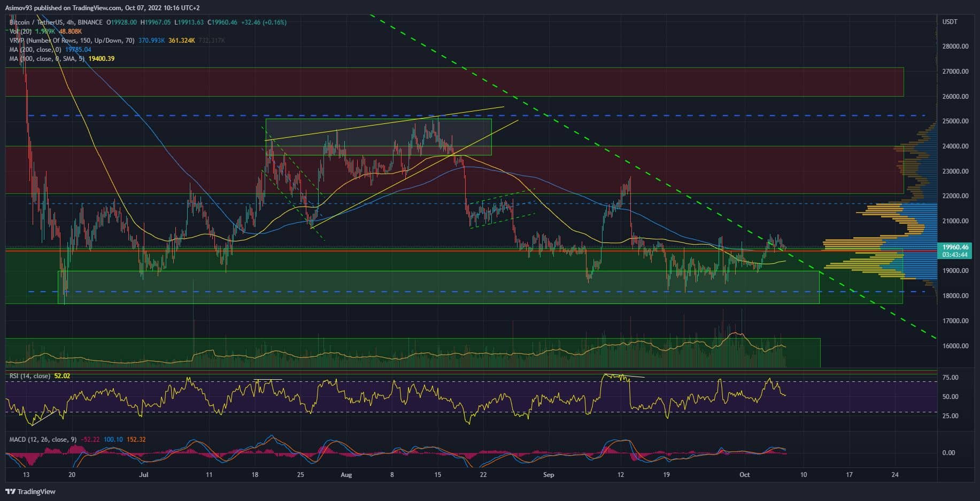Click the RSI axis label 50.00

[x=950, y=397]
